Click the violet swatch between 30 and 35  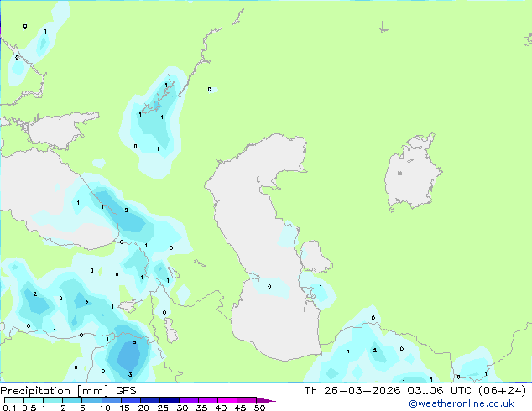click(189, 400)
